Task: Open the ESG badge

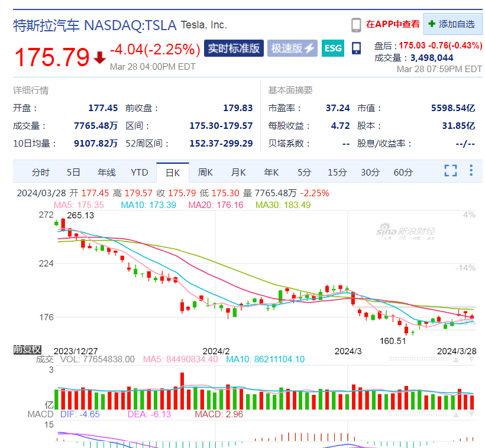Action: pyautogui.click(x=333, y=48)
